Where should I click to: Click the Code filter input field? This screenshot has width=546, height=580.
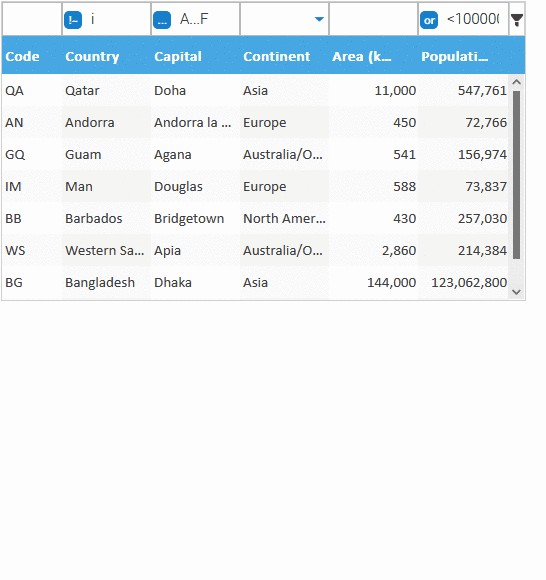[x=32, y=19]
